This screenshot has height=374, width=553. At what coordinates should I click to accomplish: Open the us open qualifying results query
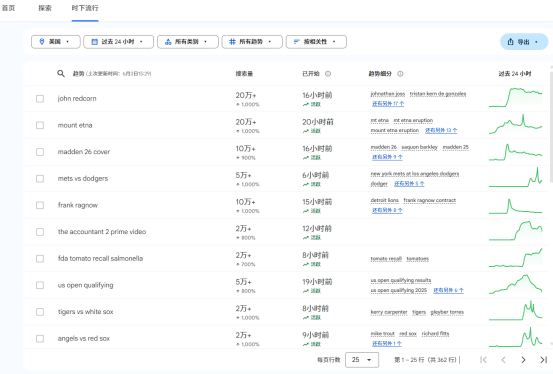pyautogui.click(x=401, y=280)
